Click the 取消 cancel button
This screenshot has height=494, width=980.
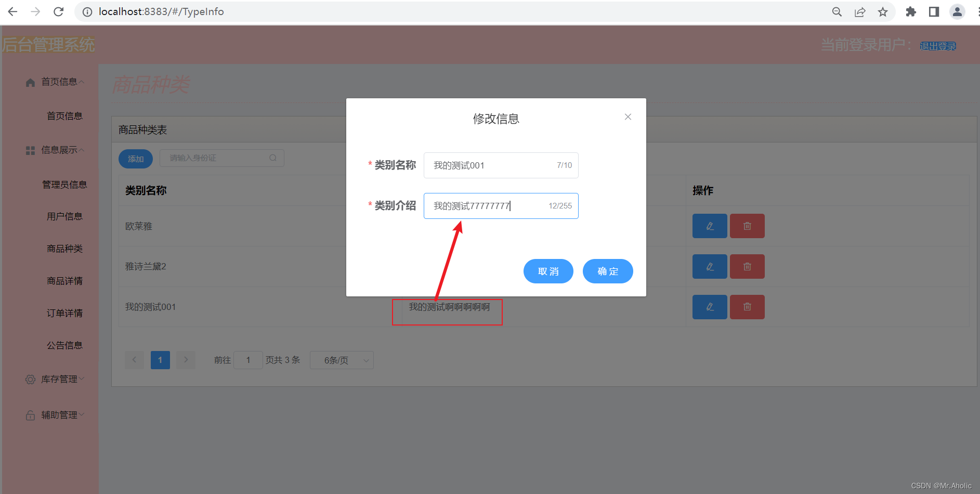click(548, 271)
